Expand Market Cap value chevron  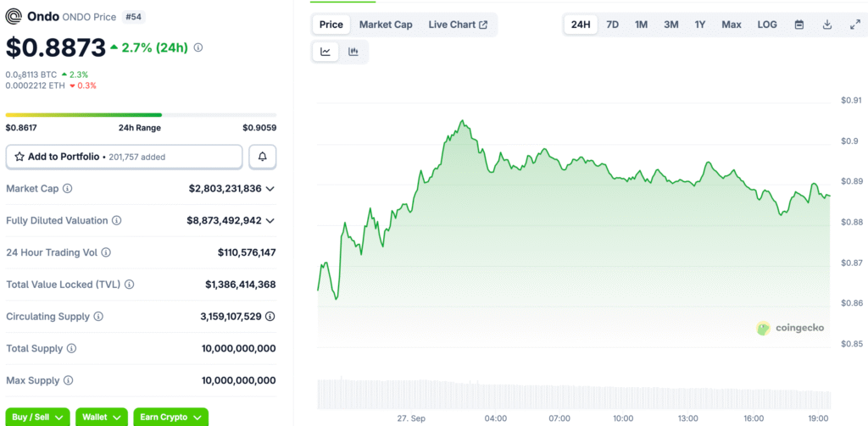pyautogui.click(x=270, y=189)
